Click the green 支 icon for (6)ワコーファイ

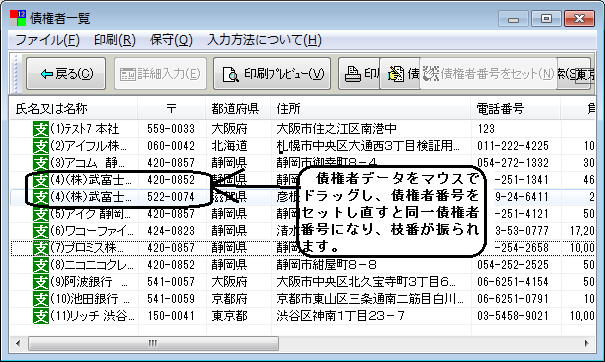41,231
